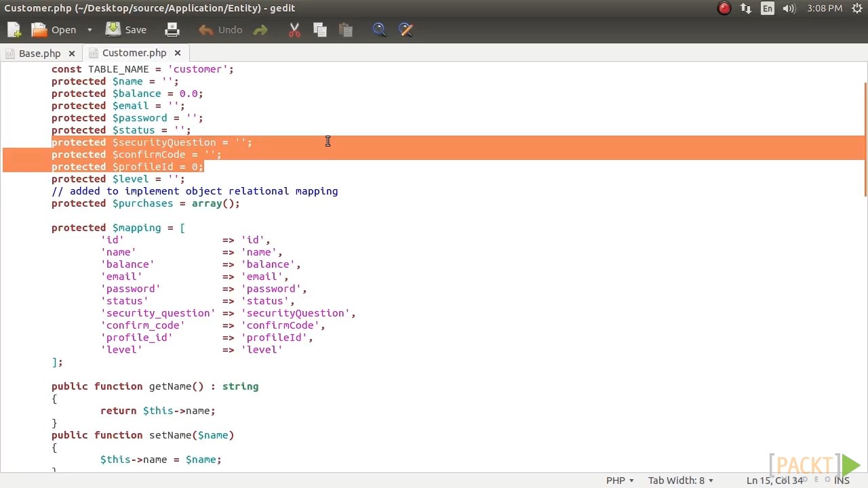This screenshot has height=488, width=868.
Task: Click the $securityQuestion variable
Action: [164, 142]
